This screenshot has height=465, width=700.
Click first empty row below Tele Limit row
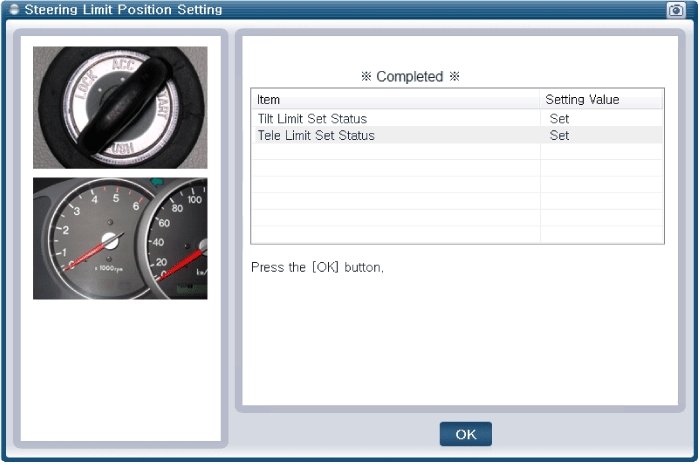pyautogui.click(x=395, y=152)
